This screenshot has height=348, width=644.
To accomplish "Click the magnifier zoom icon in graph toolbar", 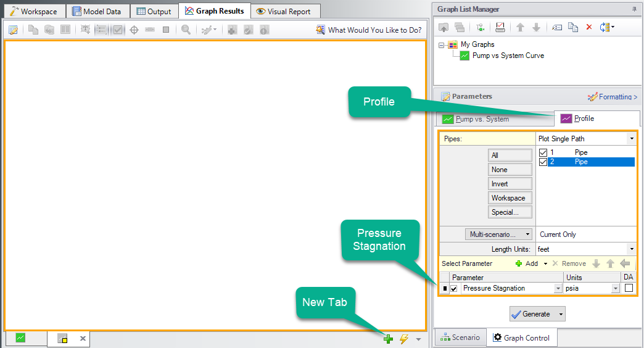I will (x=186, y=30).
